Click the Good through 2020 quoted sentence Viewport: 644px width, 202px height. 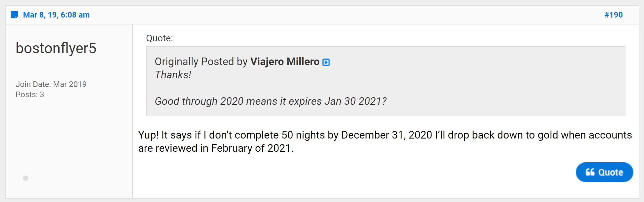click(x=271, y=101)
